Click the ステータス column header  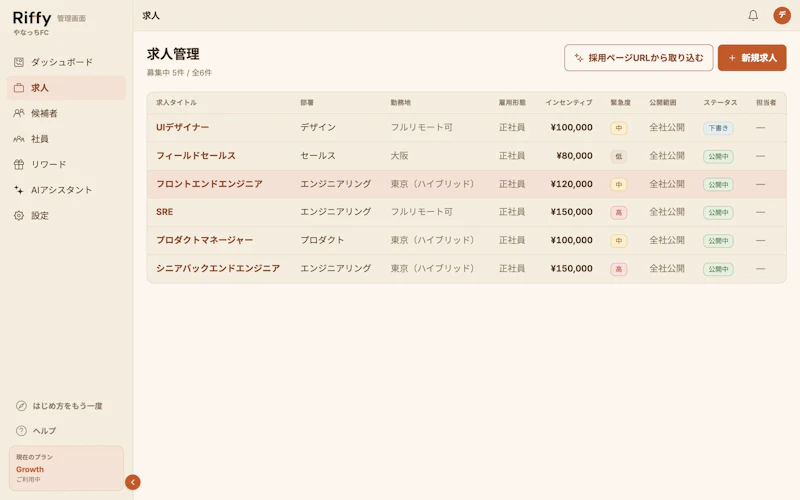720,103
